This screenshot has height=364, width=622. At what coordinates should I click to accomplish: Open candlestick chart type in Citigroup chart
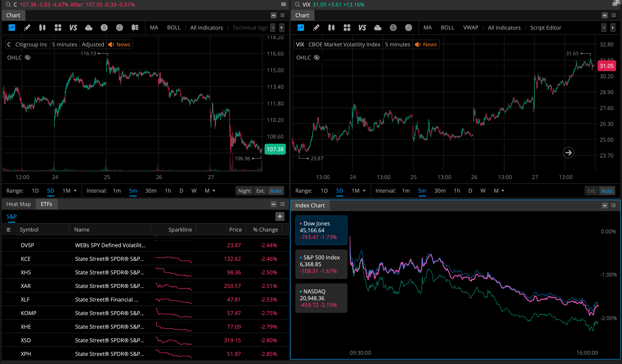coord(42,28)
